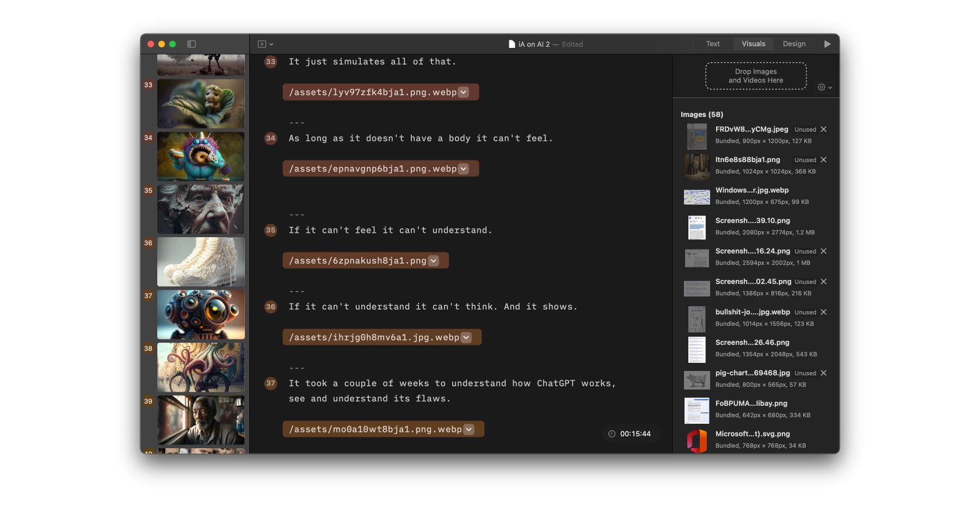
Task: Click the file name Microsoft...t).svg.png
Action: pos(753,434)
